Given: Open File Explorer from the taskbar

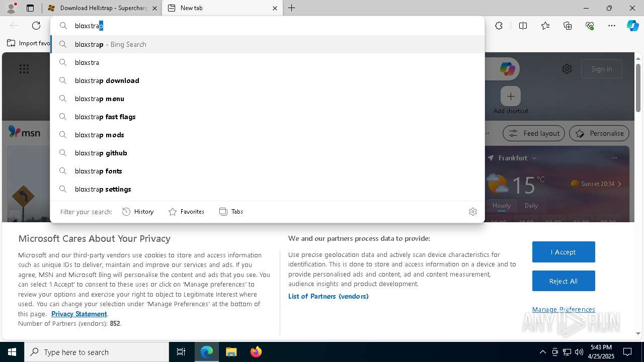Looking at the screenshot, I should (x=231, y=352).
